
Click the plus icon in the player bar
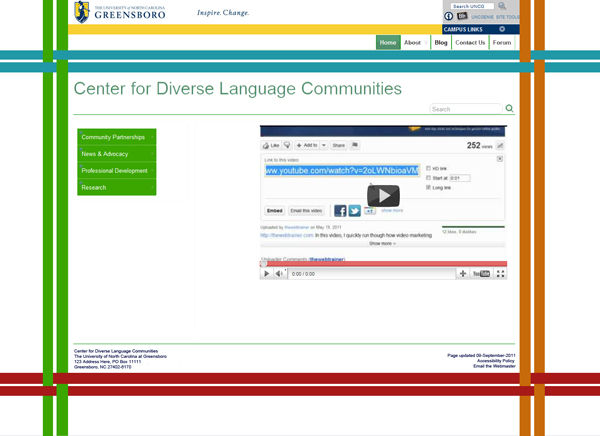click(x=463, y=274)
